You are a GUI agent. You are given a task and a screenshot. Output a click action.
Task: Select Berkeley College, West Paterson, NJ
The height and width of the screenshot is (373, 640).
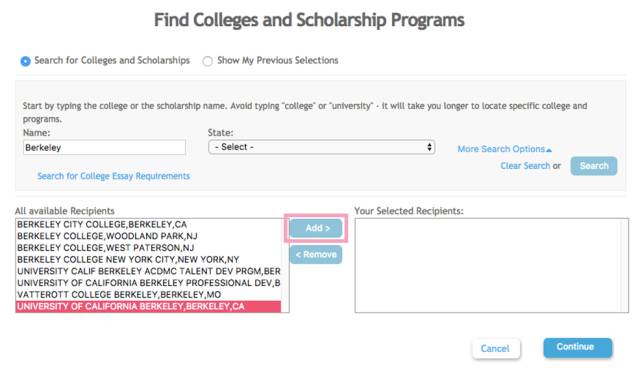click(x=149, y=248)
